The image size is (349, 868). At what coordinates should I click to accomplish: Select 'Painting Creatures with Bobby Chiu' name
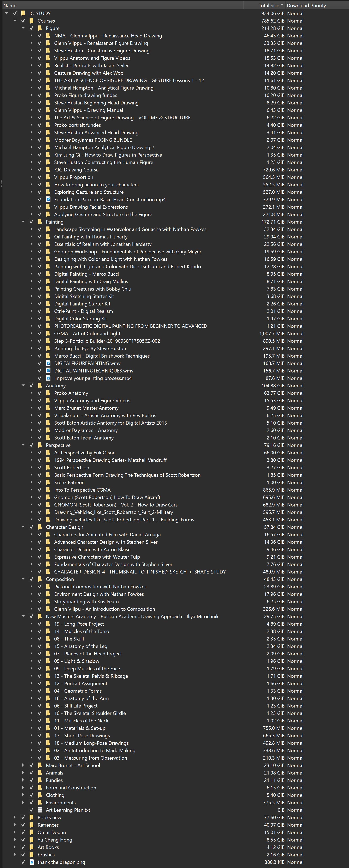tap(93, 289)
